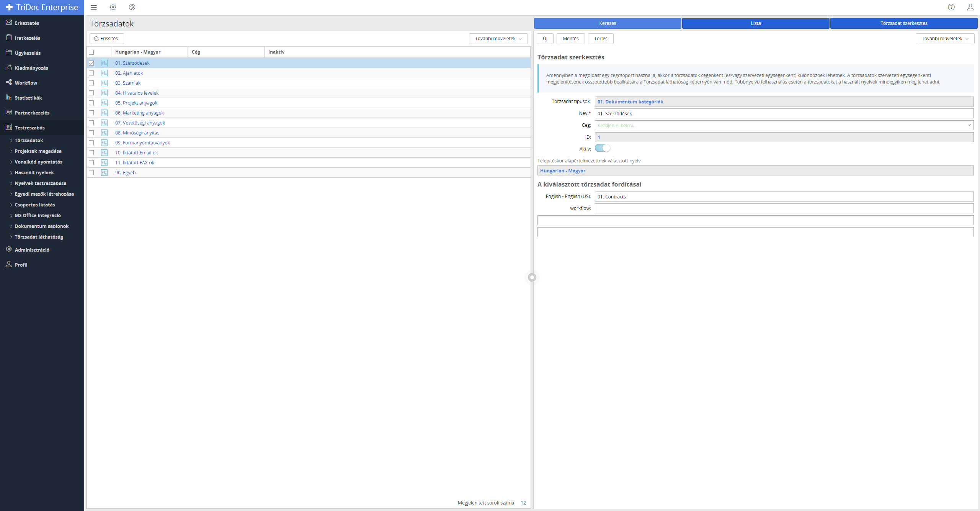Image resolution: width=980 pixels, height=511 pixels.
Task: Check the box for 03. Szamlak
Action: coord(91,83)
